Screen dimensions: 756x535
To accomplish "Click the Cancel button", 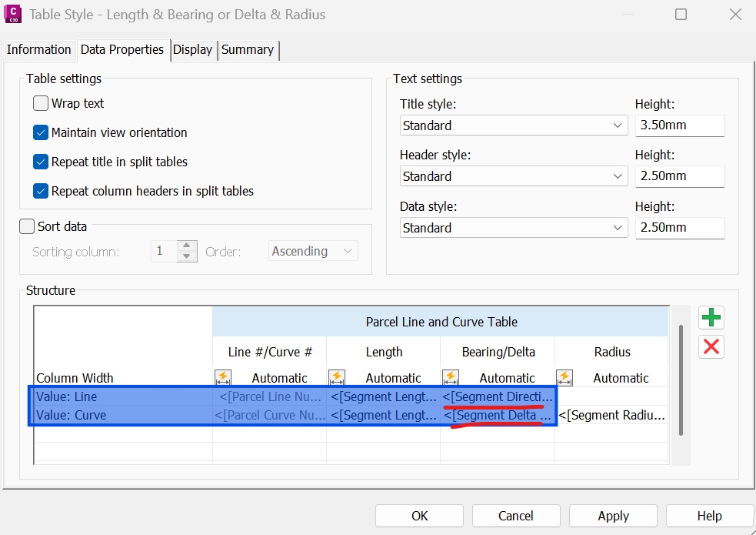I will coord(516,516).
